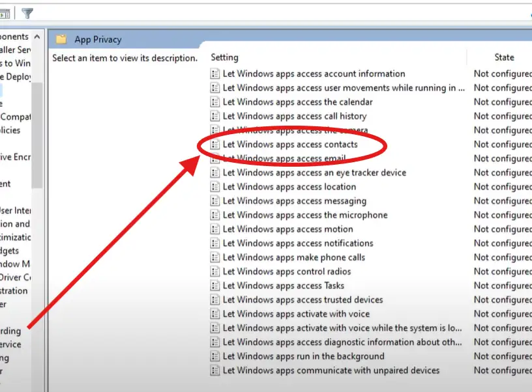532x392 pixels.
Task: Click policy icon beside 'access notifications'
Action: pos(214,244)
